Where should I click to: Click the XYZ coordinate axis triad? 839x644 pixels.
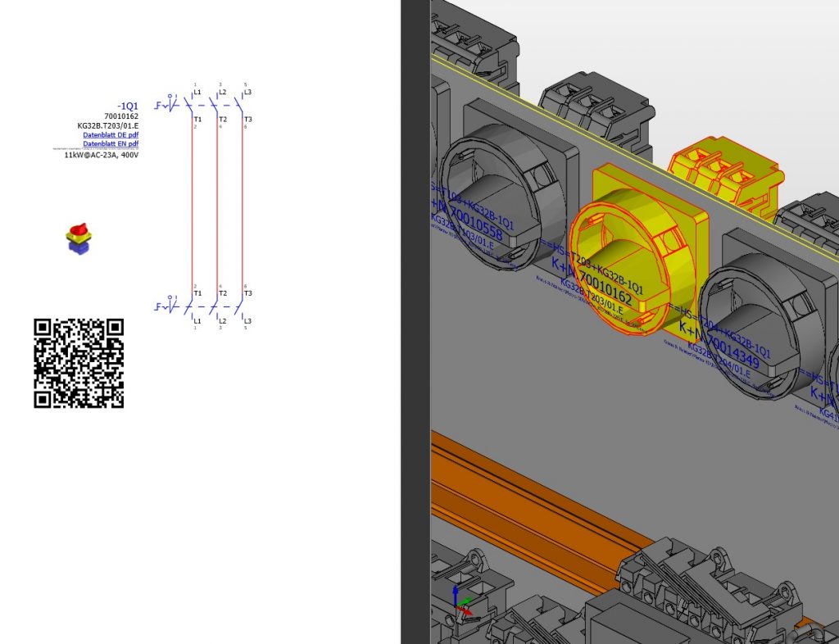(x=461, y=602)
